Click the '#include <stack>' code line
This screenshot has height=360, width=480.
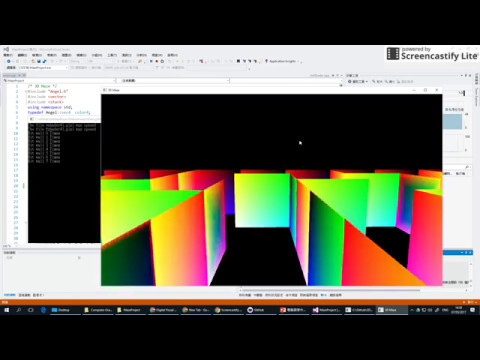point(45,102)
